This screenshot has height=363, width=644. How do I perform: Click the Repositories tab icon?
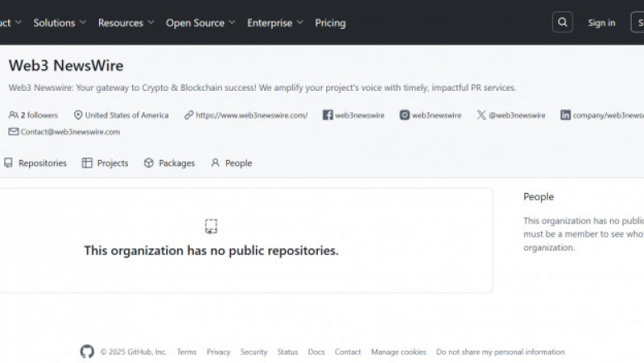click(8, 163)
